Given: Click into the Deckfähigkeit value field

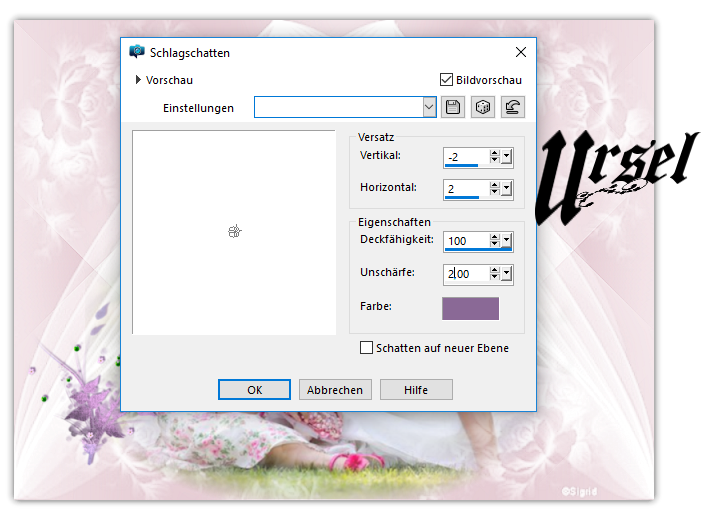Looking at the screenshot, I should click(465, 240).
